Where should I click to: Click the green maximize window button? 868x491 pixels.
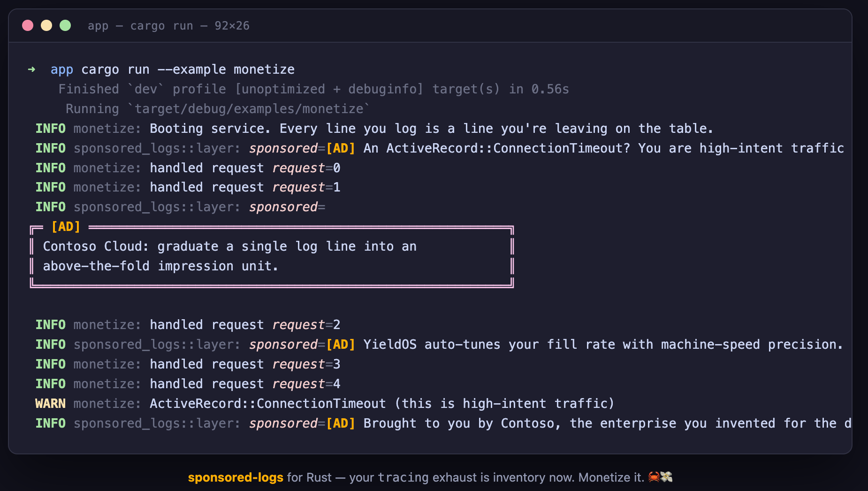(x=65, y=25)
